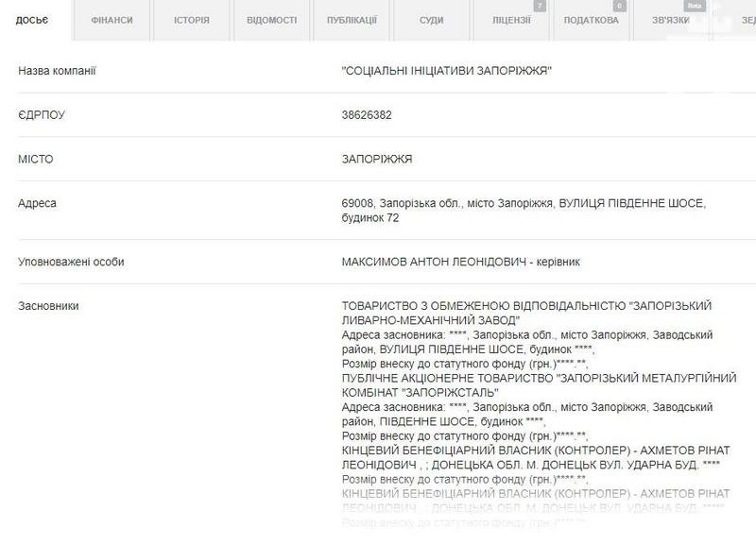The image size is (756, 545).
Task: Click the count badge 7 on ЛІЦЕНЗІЇ
Action: pos(540,6)
